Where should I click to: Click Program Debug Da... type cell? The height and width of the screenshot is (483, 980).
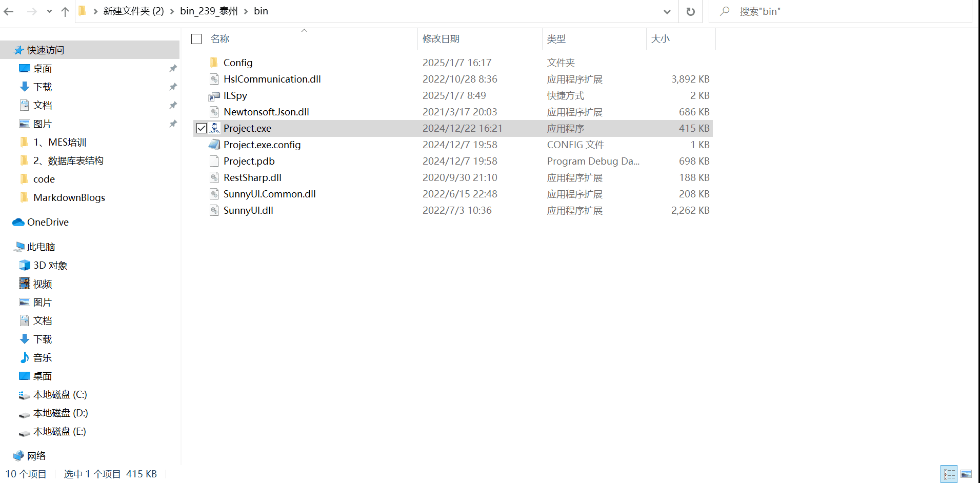pyautogui.click(x=593, y=161)
